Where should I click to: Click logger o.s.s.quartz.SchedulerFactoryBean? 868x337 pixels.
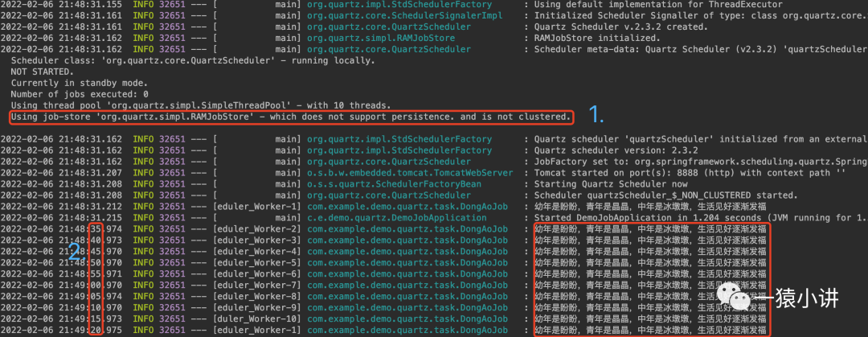394,184
